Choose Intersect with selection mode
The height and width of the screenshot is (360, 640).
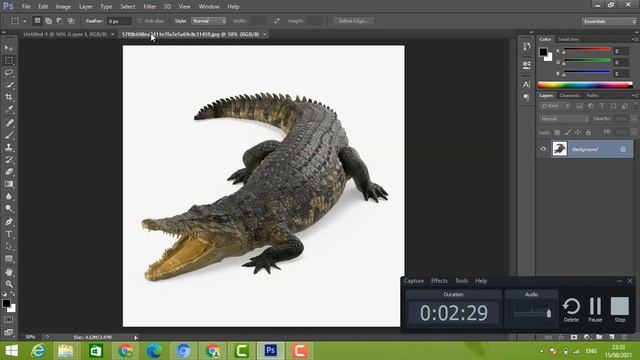[71, 21]
